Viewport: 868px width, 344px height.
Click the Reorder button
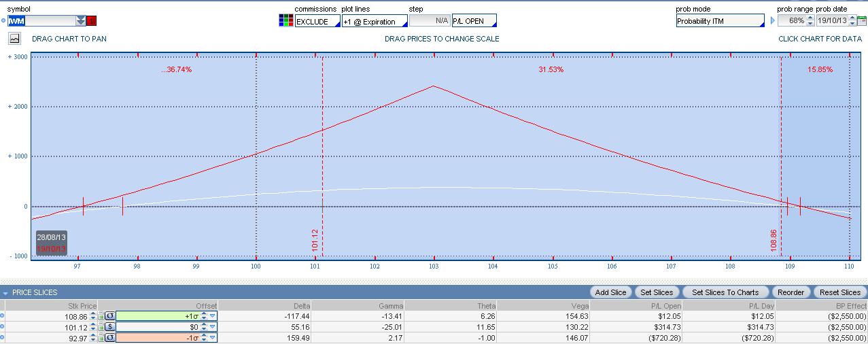(x=790, y=292)
